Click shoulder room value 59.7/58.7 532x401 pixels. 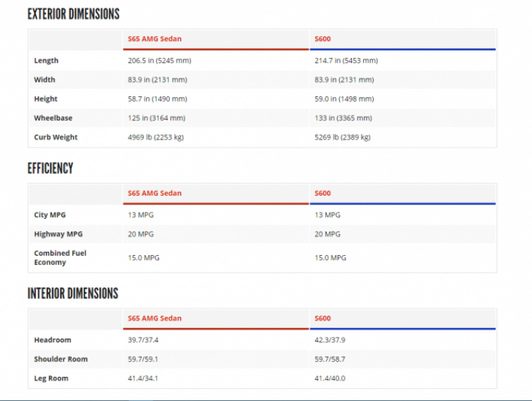click(330, 359)
